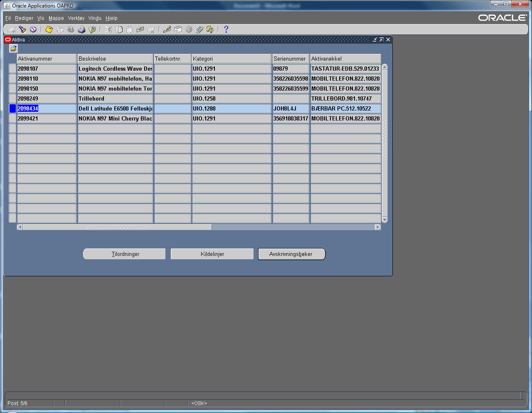Click the horizontal scrollbar left arrow

tap(20, 227)
